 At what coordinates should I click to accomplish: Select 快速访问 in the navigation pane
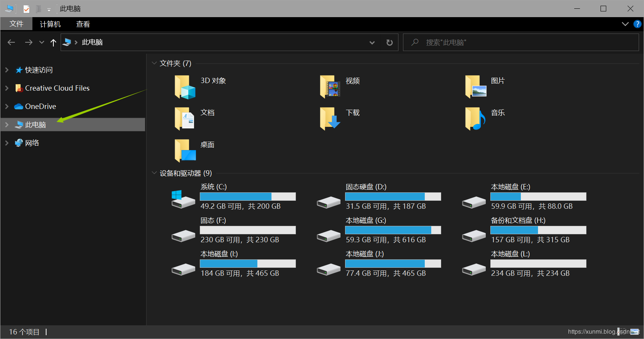coord(39,70)
